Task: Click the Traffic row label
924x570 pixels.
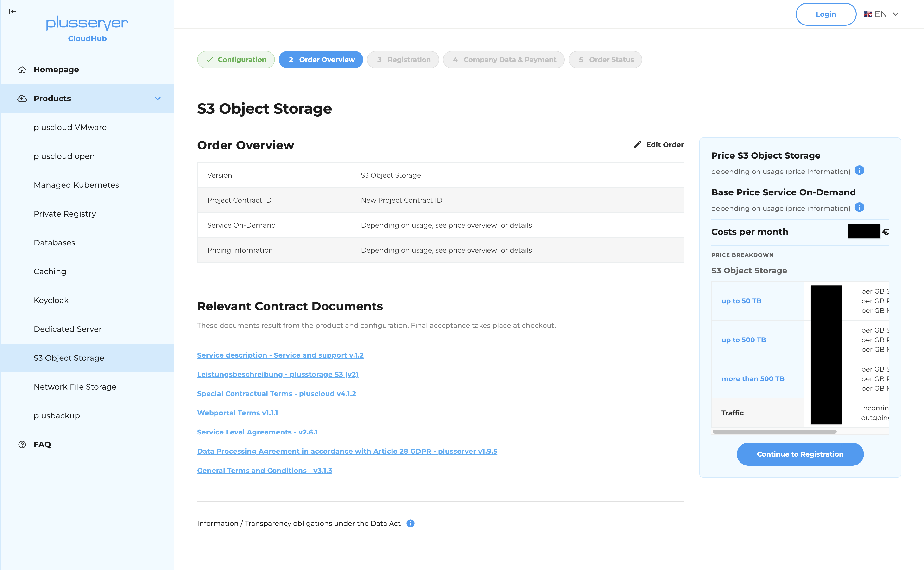Action: [732, 413]
